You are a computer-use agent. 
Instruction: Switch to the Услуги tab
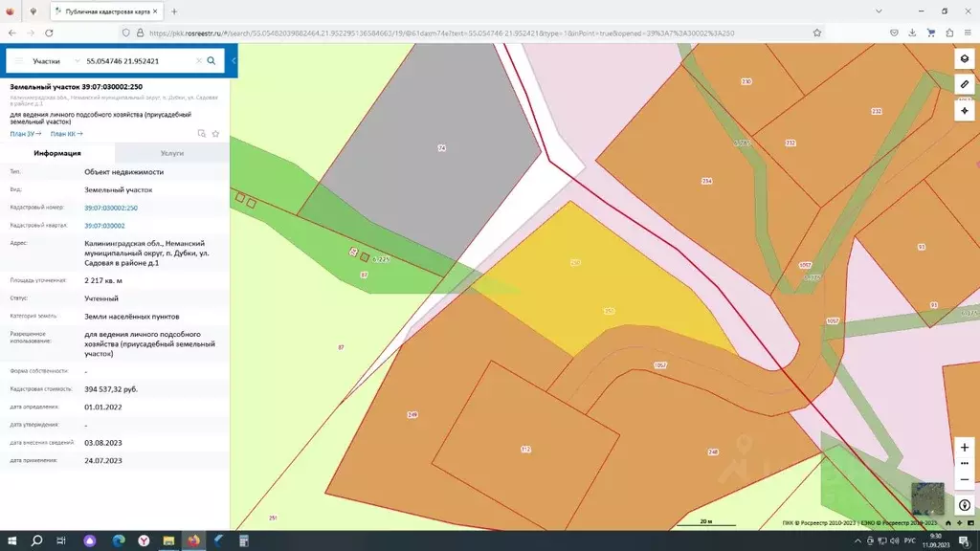click(172, 153)
